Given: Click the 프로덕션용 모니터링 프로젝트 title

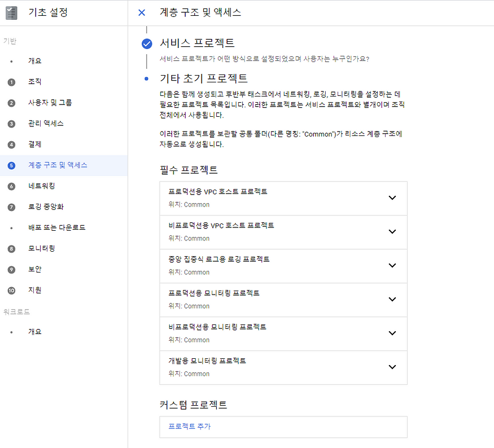Looking at the screenshot, I should pyautogui.click(x=214, y=293).
